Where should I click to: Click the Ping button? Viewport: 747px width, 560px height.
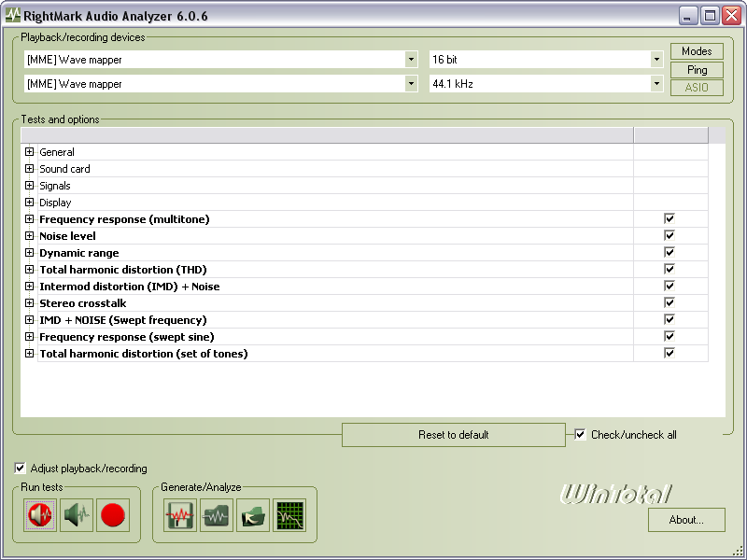point(697,69)
